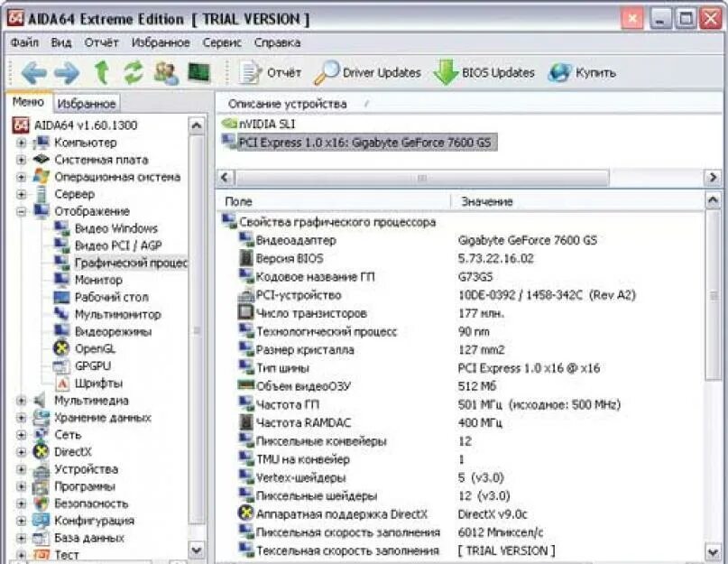The height and width of the screenshot is (564, 728).
Task: Expand the Хранение данных node
Action: pos(21,418)
